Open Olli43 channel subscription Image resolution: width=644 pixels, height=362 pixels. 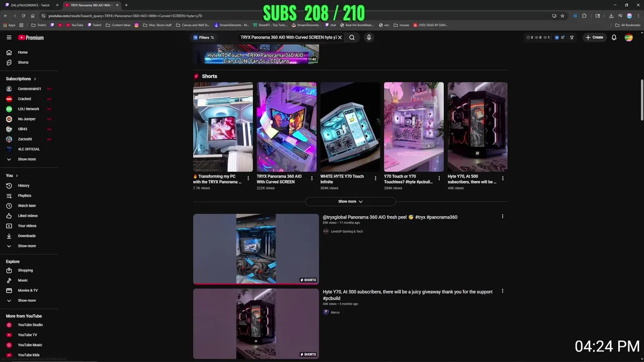point(29,129)
